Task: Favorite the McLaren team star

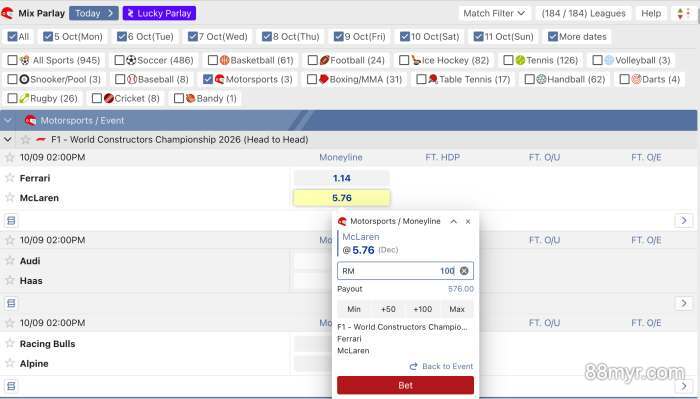Action: tap(9, 197)
